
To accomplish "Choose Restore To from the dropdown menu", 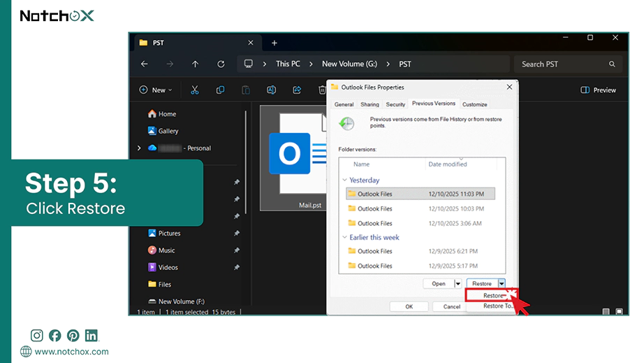I will (497, 306).
